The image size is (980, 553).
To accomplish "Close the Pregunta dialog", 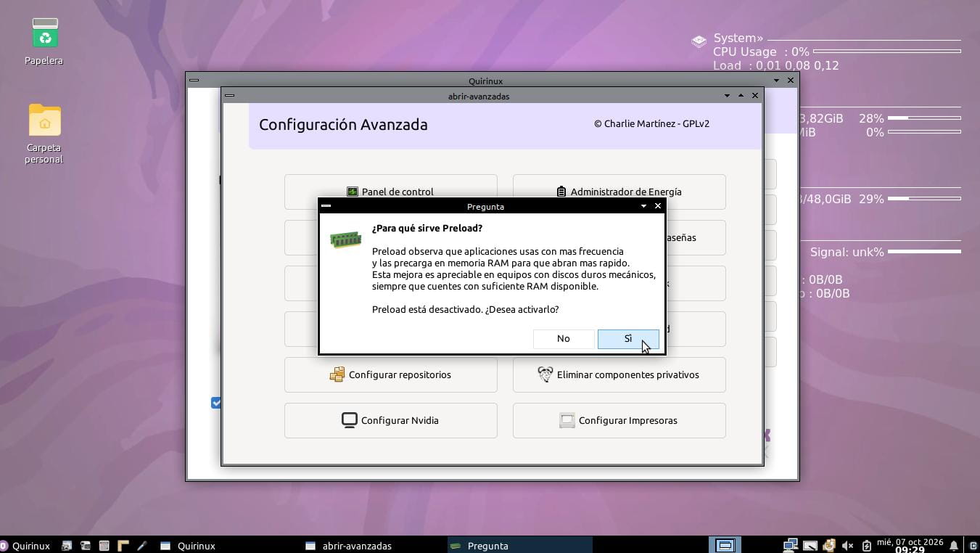I will tap(658, 206).
